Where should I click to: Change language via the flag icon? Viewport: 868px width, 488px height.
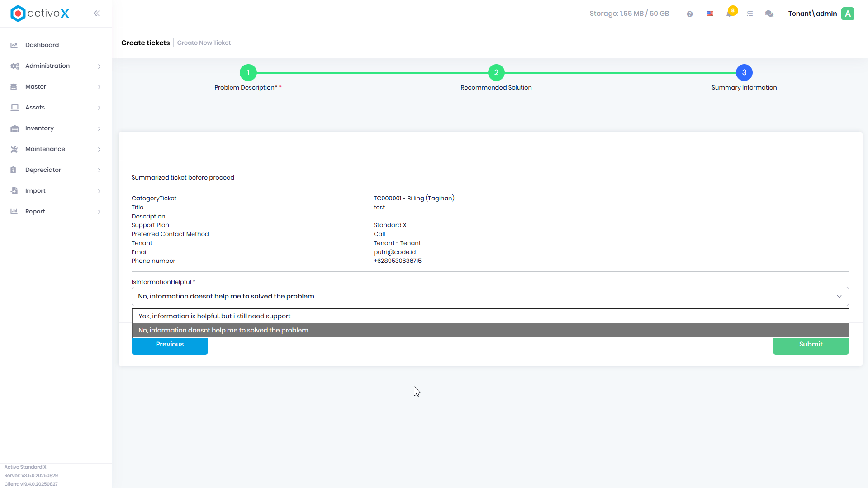tap(710, 14)
